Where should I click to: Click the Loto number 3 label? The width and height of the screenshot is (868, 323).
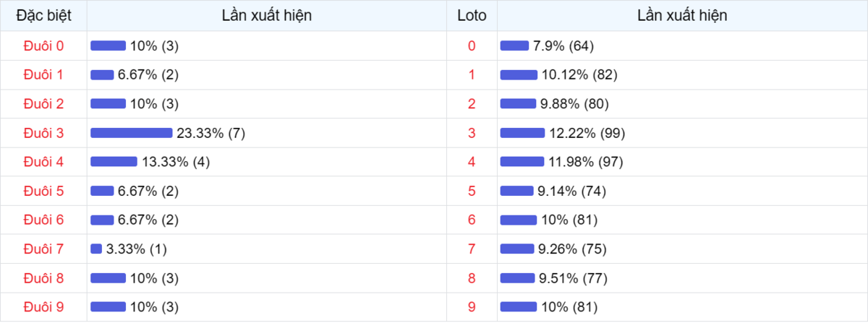(472, 133)
